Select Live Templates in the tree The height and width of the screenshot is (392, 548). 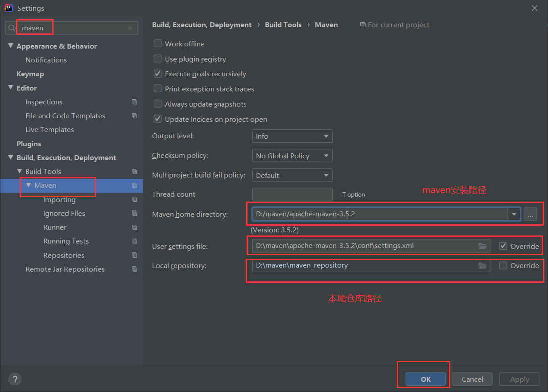(49, 129)
